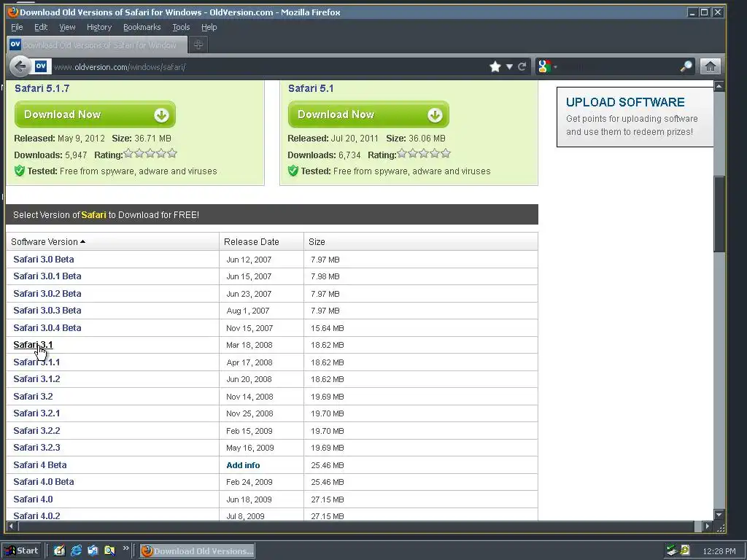Open the Safari 4.0 version link

click(x=33, y=499)
